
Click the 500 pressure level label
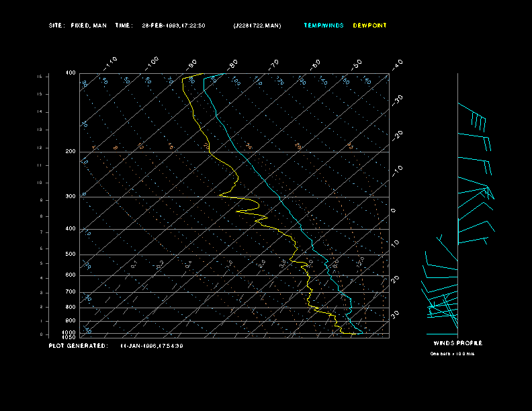[x=71, y=254]
